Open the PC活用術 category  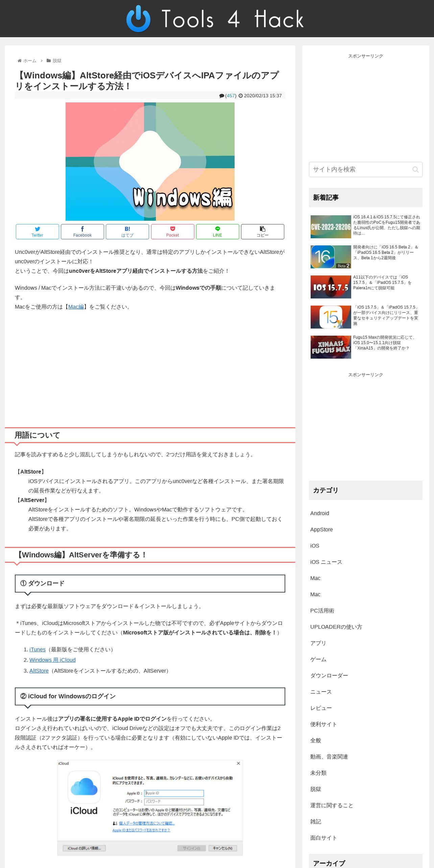click(322, 610)
